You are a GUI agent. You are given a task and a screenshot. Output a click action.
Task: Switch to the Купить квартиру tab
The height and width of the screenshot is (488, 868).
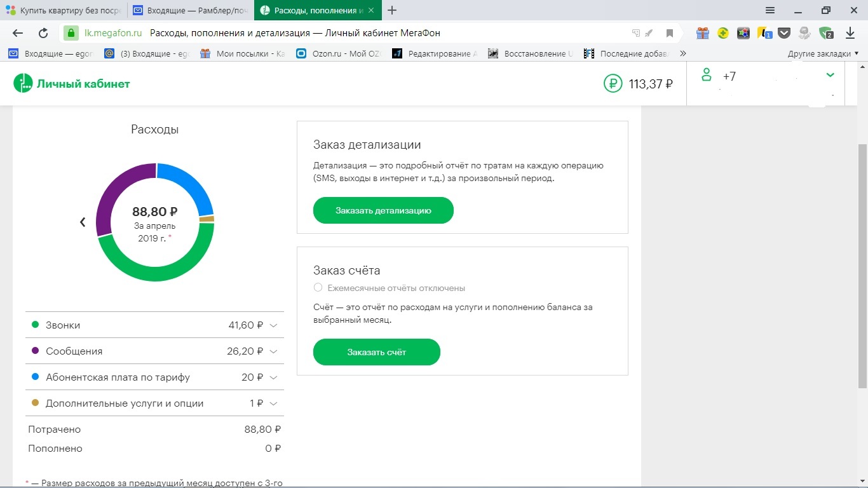[63, 10]
